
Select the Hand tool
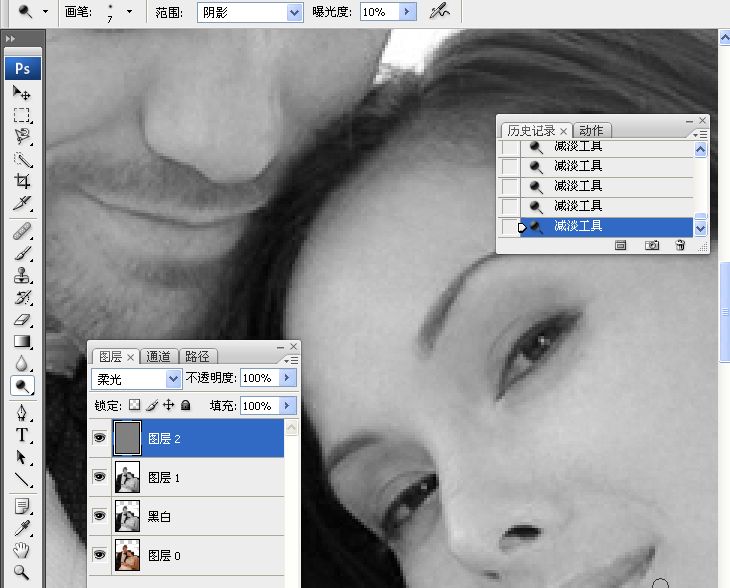[x=21, y=550]
